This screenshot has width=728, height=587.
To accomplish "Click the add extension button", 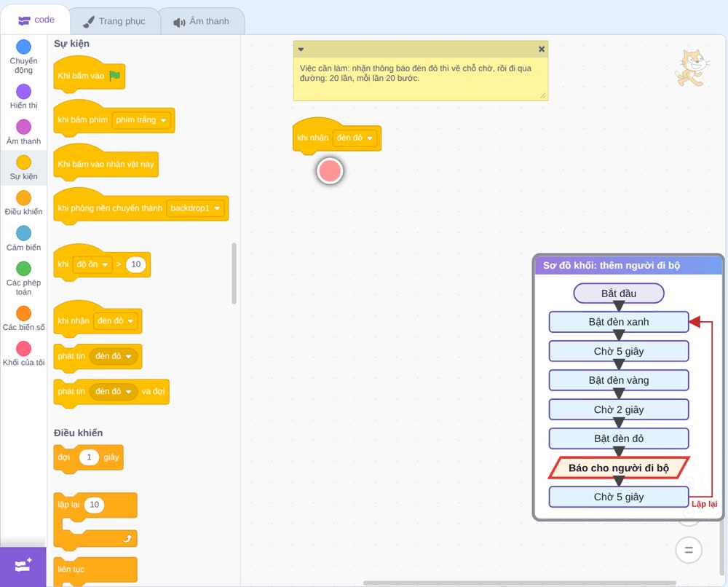I will [x=23, y=566].
